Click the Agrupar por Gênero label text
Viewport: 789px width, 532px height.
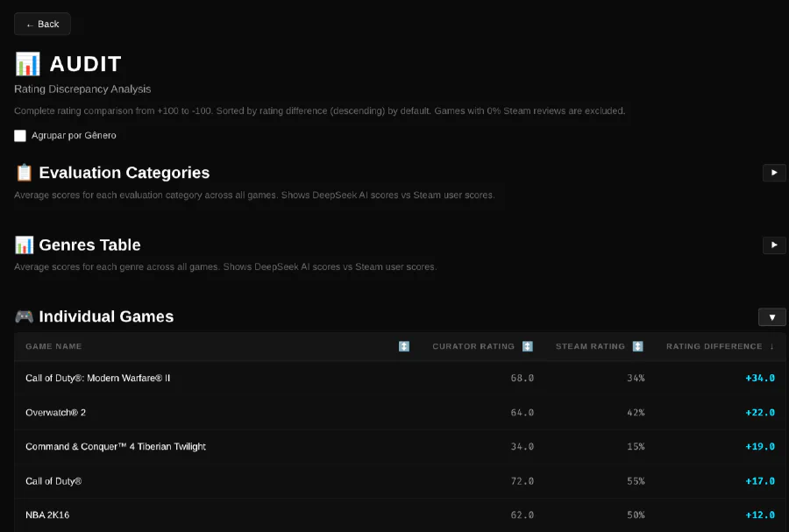click(74, 136)
